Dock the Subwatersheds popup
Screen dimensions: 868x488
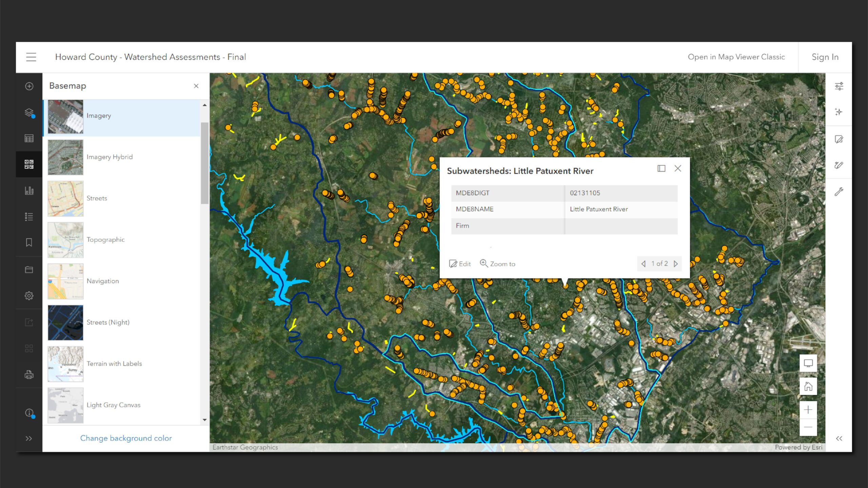tap(661, 168)
